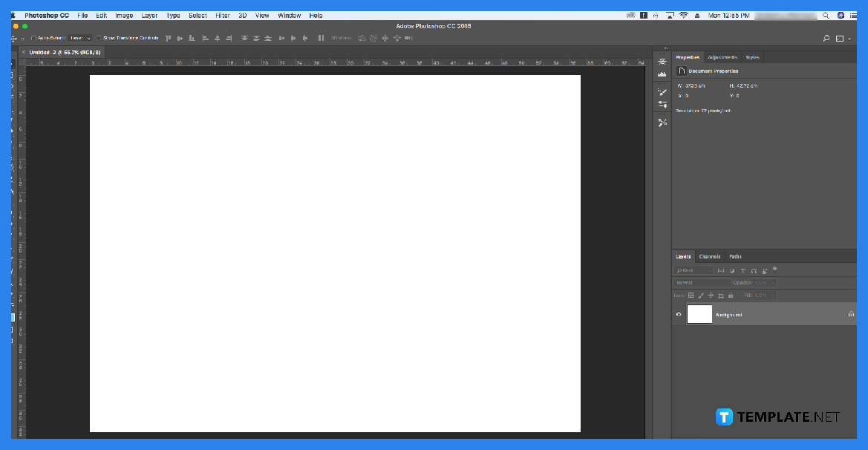
Task: Switch to the Channels tab
Action: pyautogui.click(x=710, y=256)
